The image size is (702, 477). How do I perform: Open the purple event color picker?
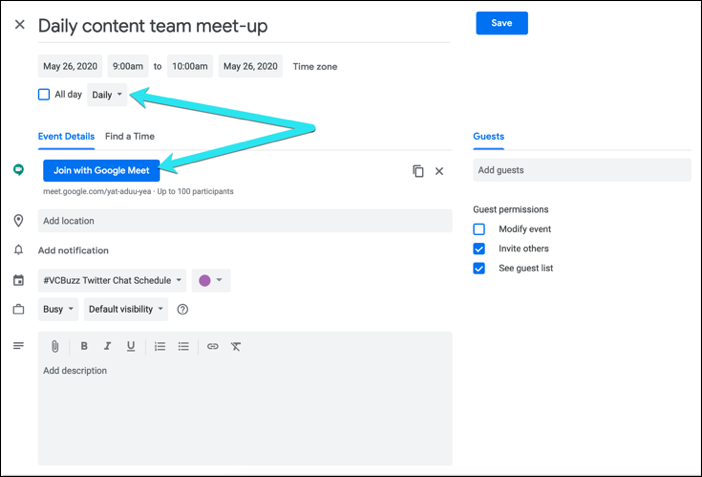click(x=211, y=280)
